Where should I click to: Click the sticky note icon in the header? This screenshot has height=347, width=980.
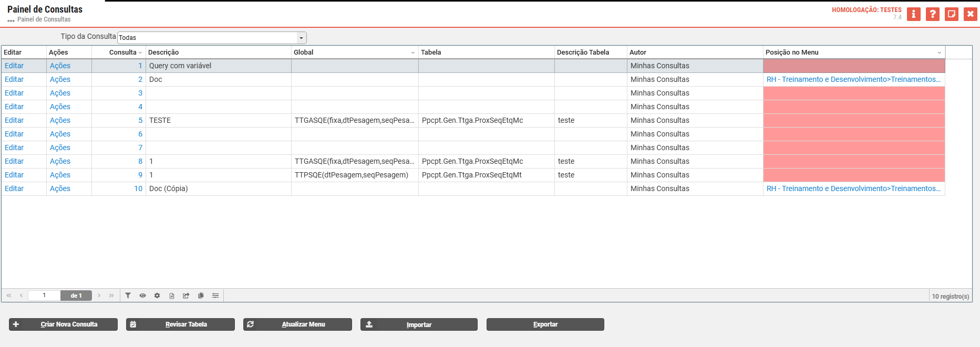(x=952, y=14)
